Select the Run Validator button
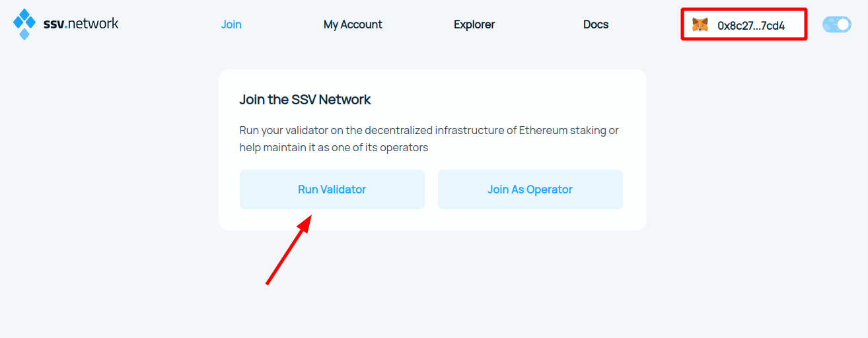Image resolution: width=868 pixels, height=338 pixels. tap(332, 189)
